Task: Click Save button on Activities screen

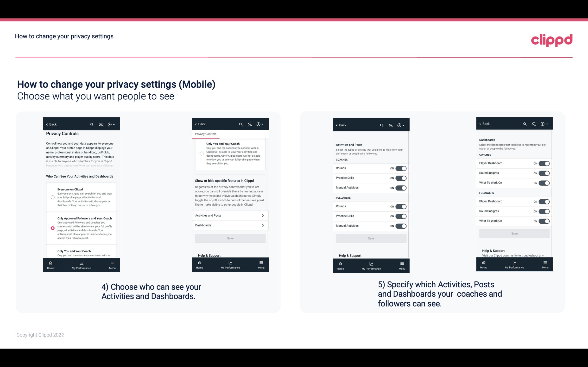Action: 370,238
